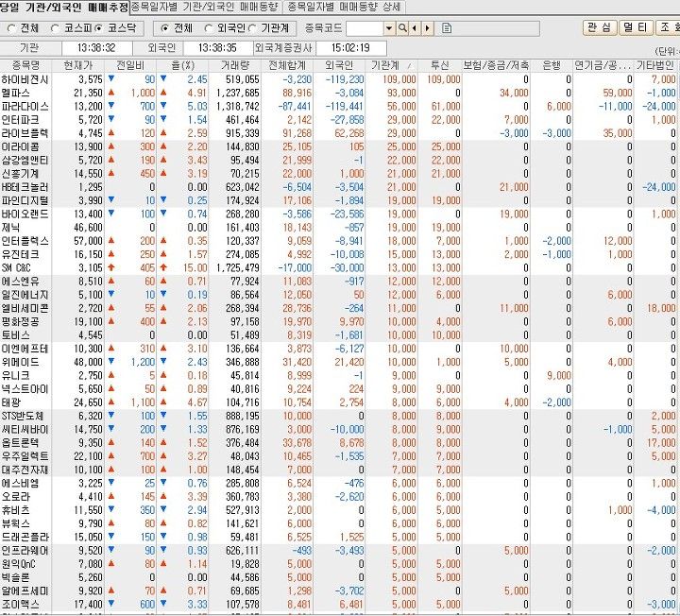
Task: Click volume value 1,725,479 for SM C&C
Action: click(238, 267)
